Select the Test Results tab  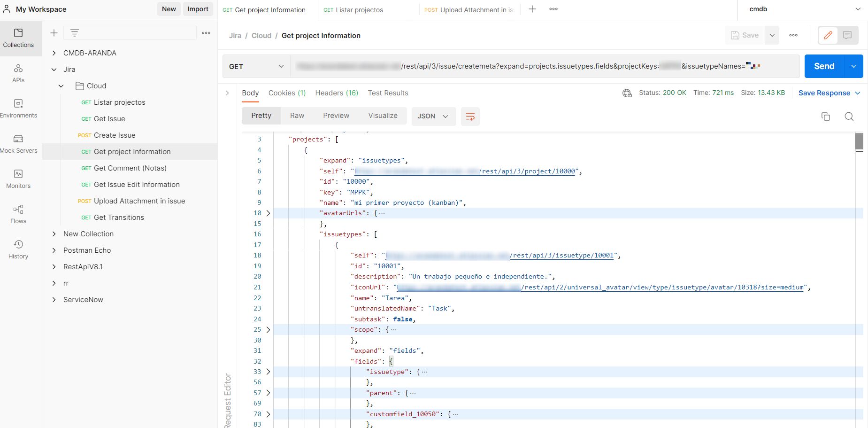tap(388, 93)
